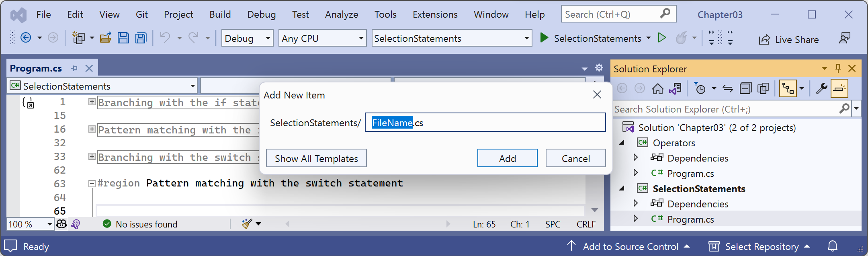Open the File menu
868x256 pixels.
43,14
